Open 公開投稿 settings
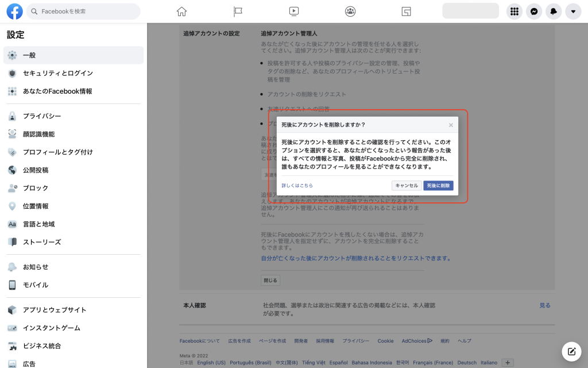This screenshot has height=368, width=588. (73, 170)
